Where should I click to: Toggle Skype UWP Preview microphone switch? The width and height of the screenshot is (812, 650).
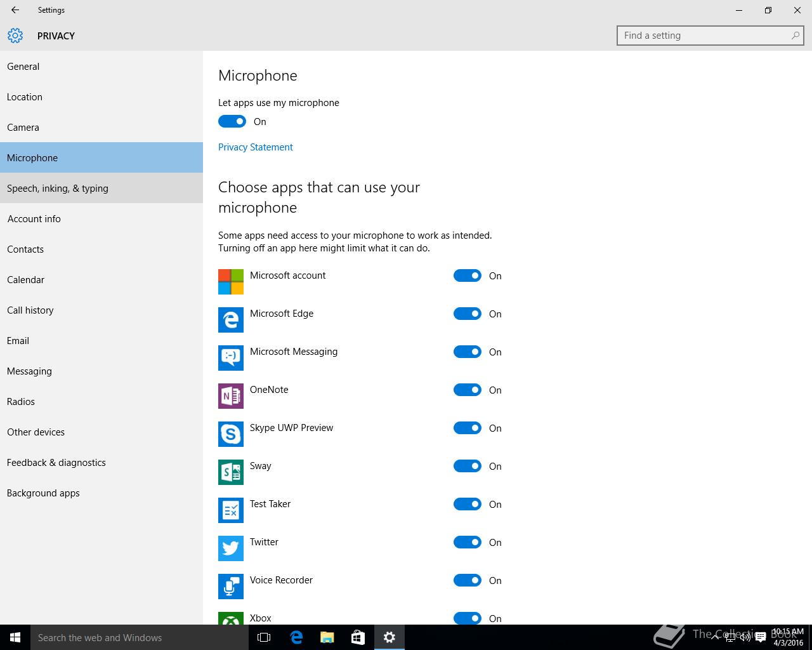coord(468,428)
